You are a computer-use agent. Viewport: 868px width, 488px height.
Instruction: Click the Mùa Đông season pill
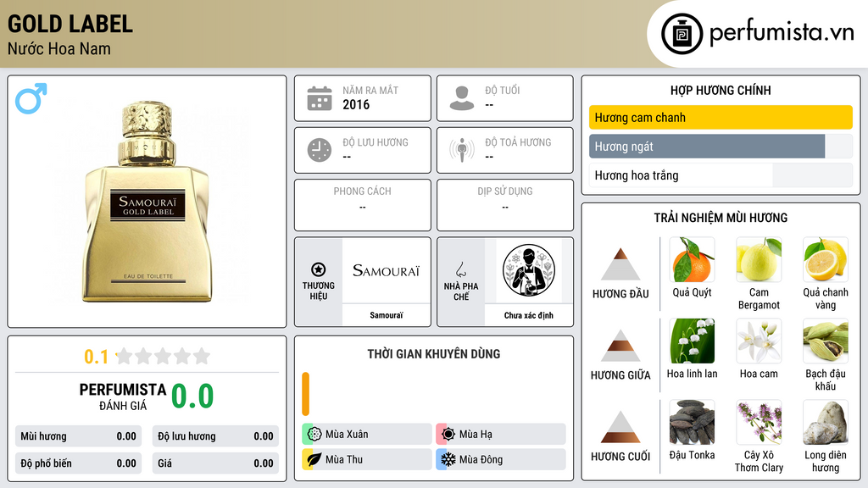tap(501, 459)
